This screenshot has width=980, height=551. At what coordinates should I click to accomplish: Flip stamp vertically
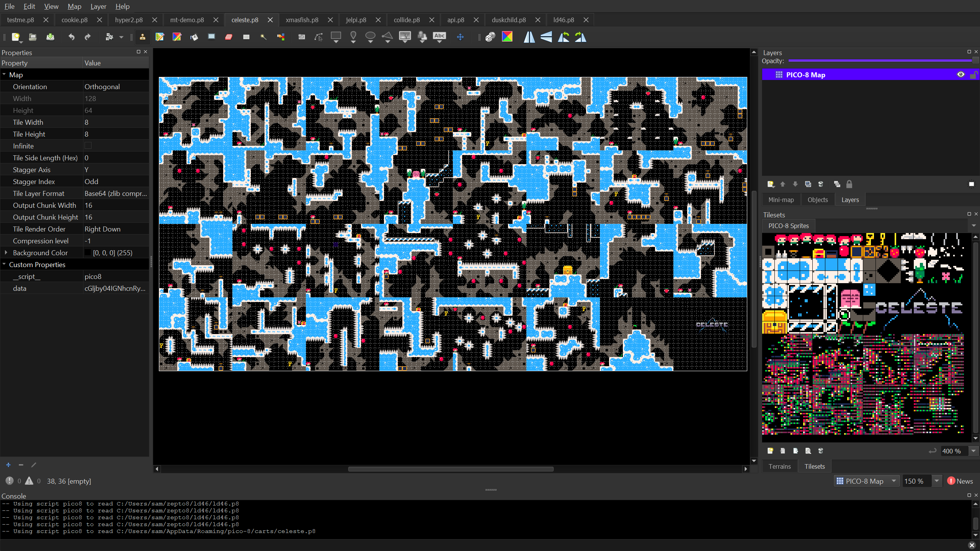546,37
